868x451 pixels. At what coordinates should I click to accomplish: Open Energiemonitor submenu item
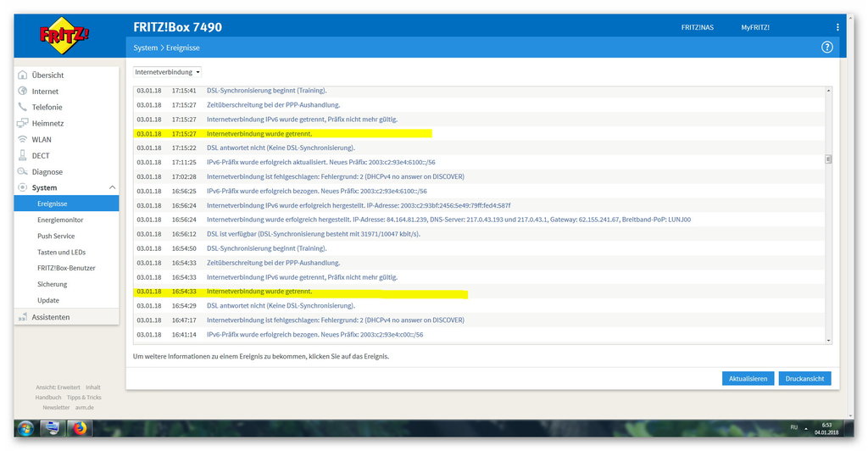click(x=60, y=220)
